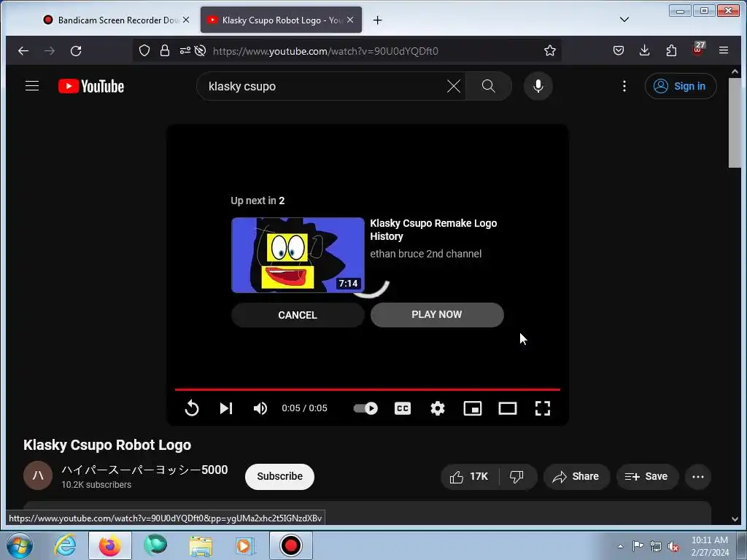Screen dimensions: 747x560
Task: Open Bandicam recorder on taskbar
Action: tap(291, 545)
